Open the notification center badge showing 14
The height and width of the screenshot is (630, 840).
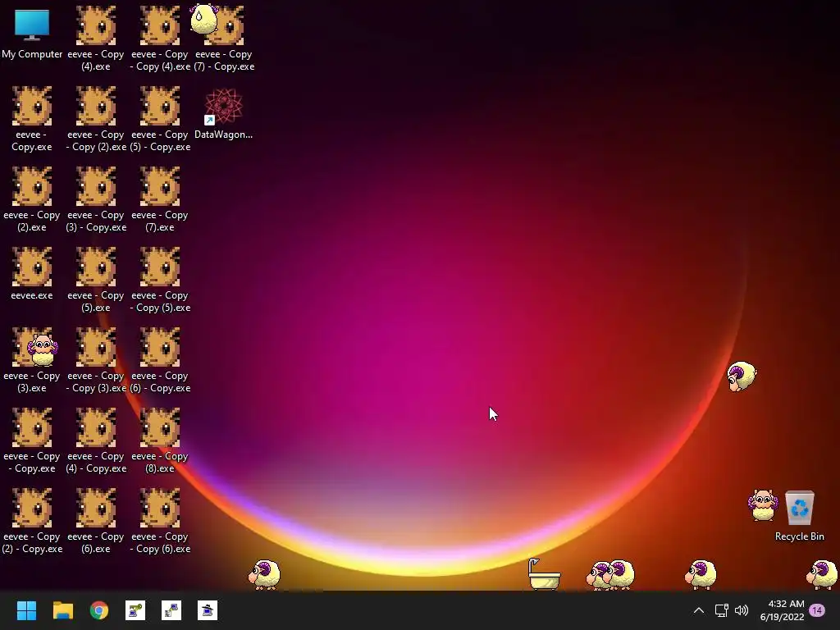click(x=817, y=610)
